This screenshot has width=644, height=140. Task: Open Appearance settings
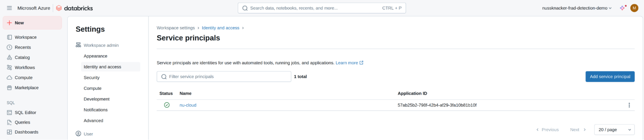95,56
